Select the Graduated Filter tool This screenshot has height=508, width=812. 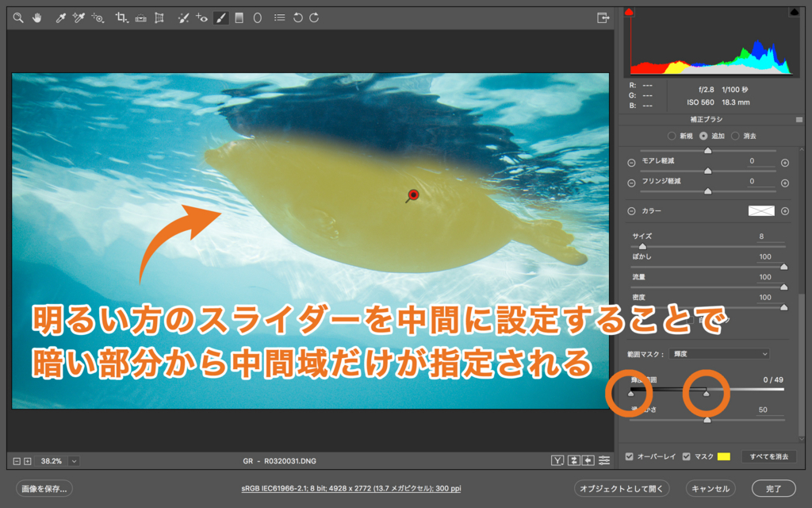[x=239, y=18]
